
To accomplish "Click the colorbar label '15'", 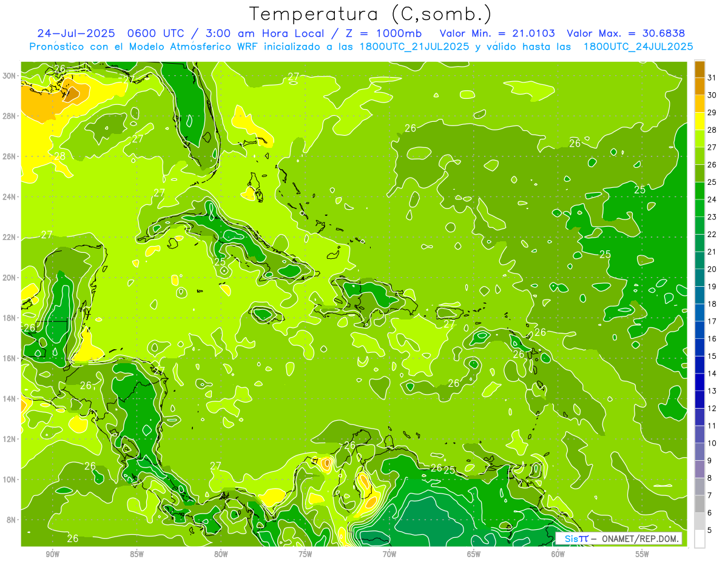I will (712, 356).
